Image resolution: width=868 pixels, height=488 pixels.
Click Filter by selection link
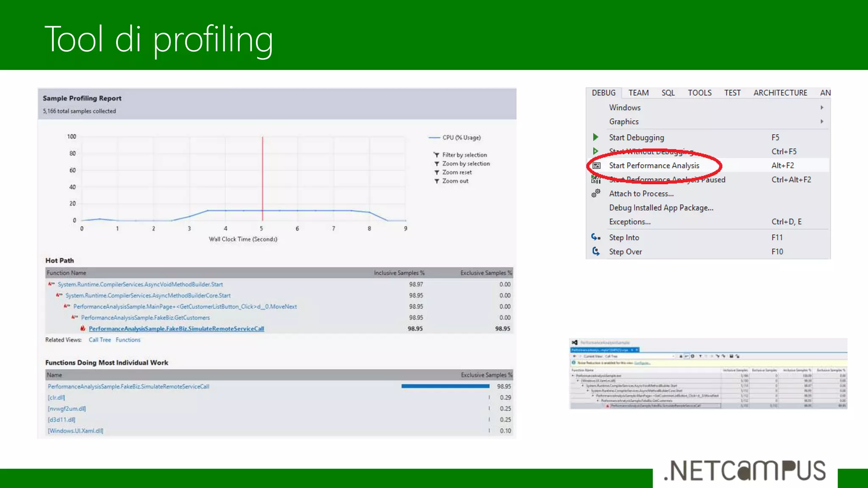[x=465, y=155]
